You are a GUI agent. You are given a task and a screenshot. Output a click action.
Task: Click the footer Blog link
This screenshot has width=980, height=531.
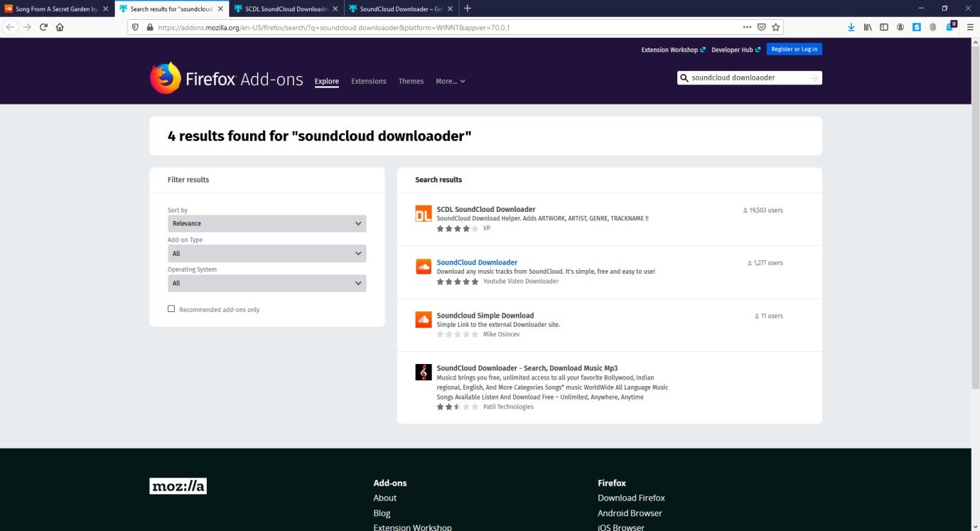(x=382, y=513)
